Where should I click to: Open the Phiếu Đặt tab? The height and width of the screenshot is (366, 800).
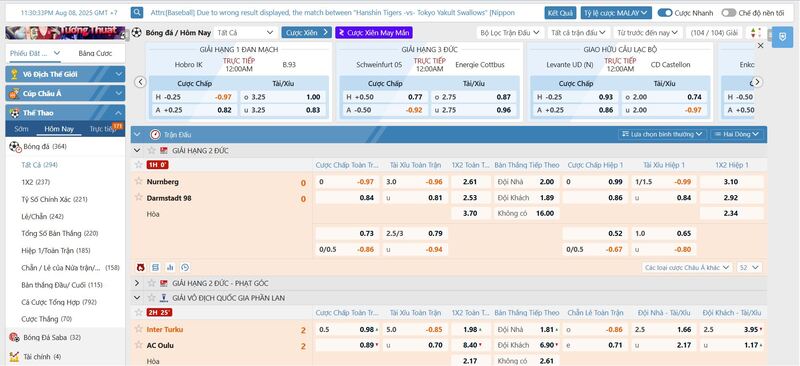point(35,53)
